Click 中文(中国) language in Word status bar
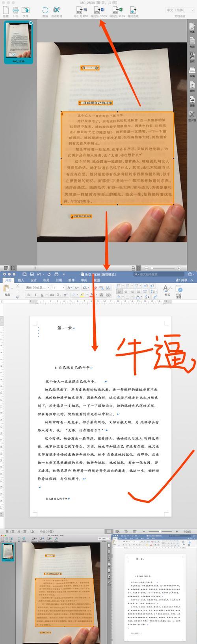 [46, 531]
